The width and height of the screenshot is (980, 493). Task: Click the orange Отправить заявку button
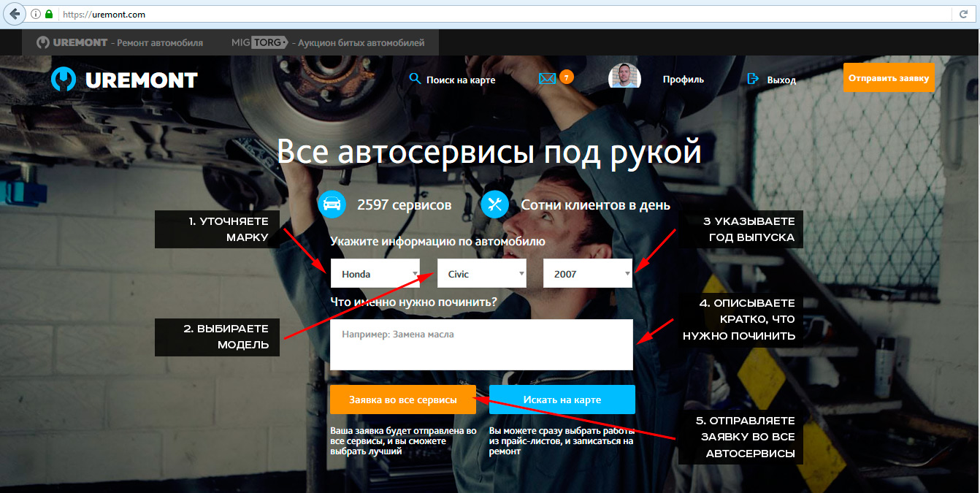(888, 77)
